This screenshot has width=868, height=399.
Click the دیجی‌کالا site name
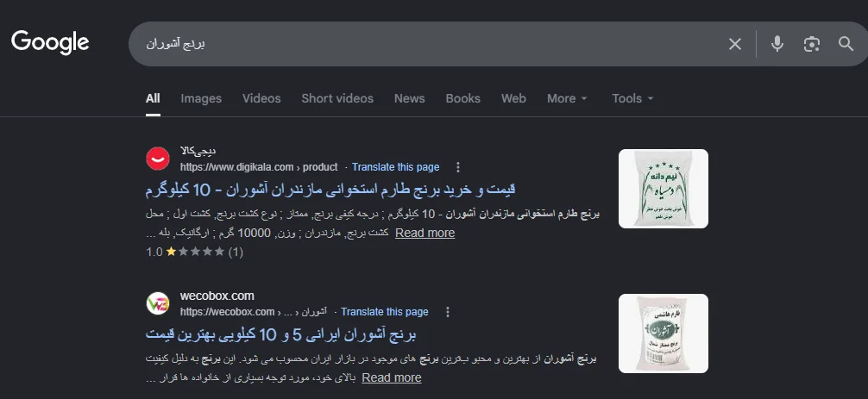(x=198, y=151)
